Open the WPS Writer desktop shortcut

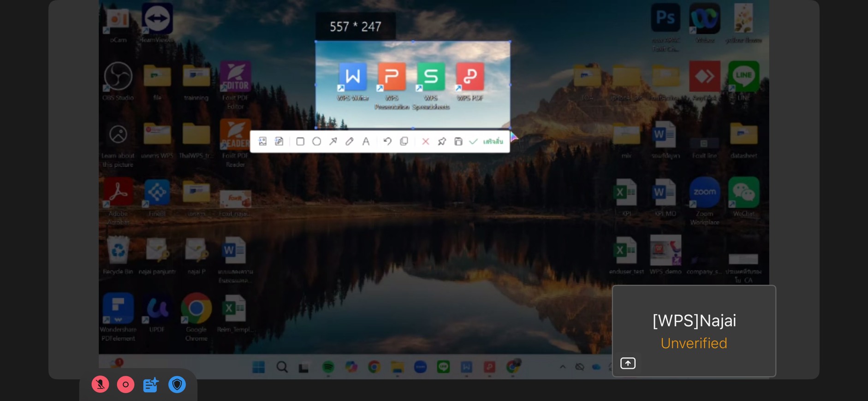click(x=353, y=77)
